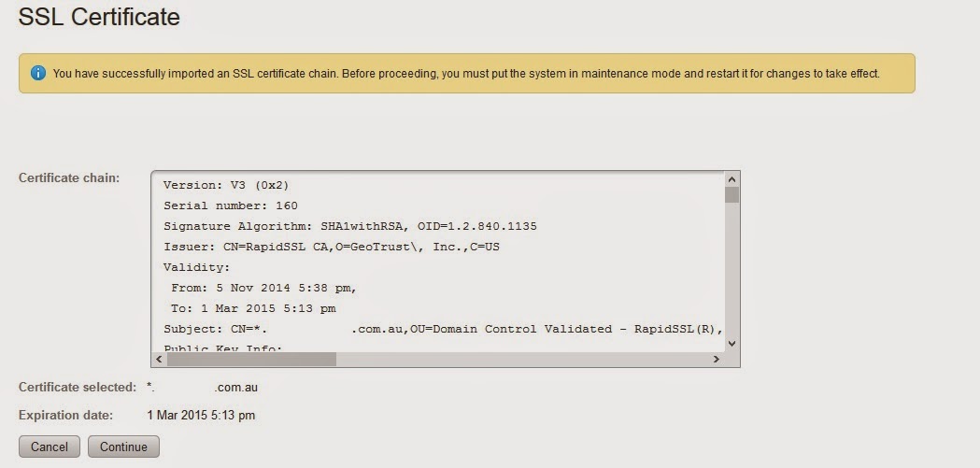
Task: Click the "Certificate selected:" label
Action: (x=78, y=387)
